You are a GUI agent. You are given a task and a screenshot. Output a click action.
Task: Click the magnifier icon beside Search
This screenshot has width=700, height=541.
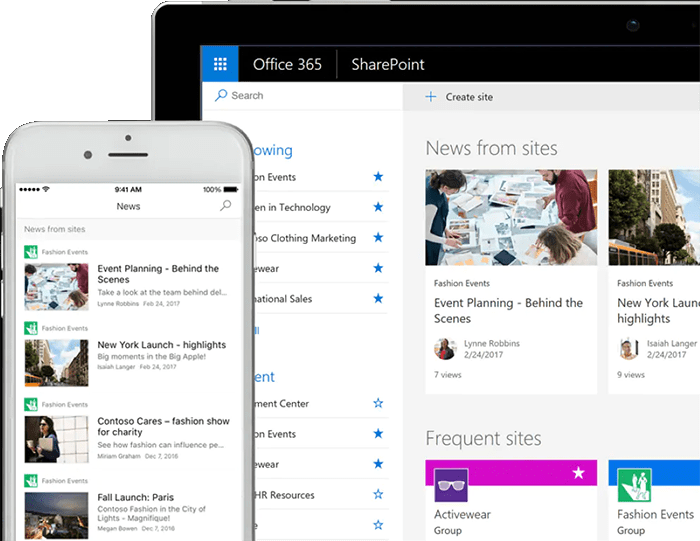[x=221, y=95]
